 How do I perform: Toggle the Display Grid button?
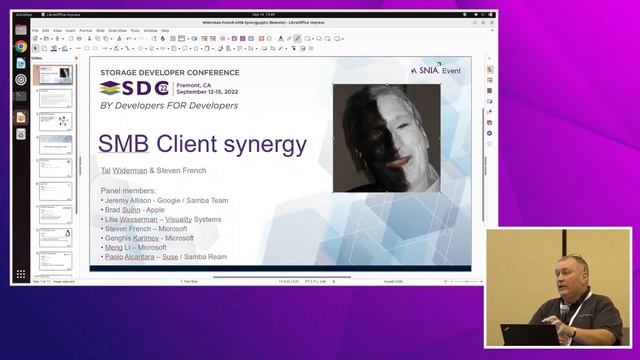(173, 39)
